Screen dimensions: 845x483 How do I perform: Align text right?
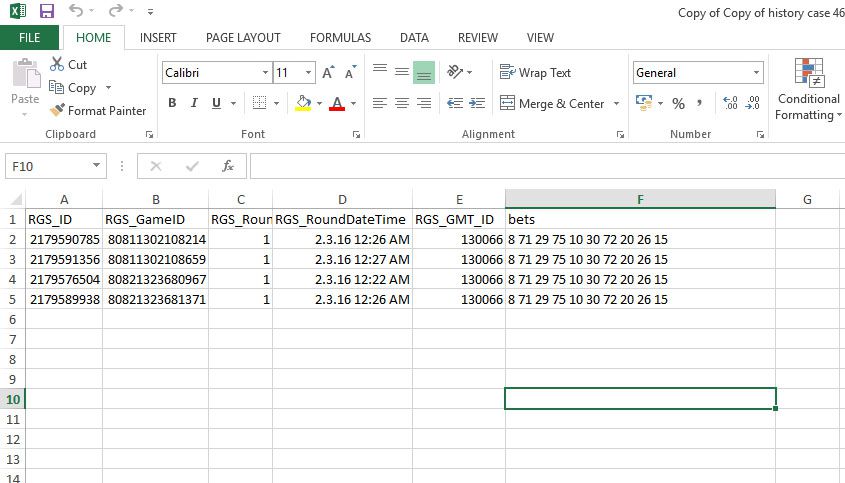click(x=424, y=103)
